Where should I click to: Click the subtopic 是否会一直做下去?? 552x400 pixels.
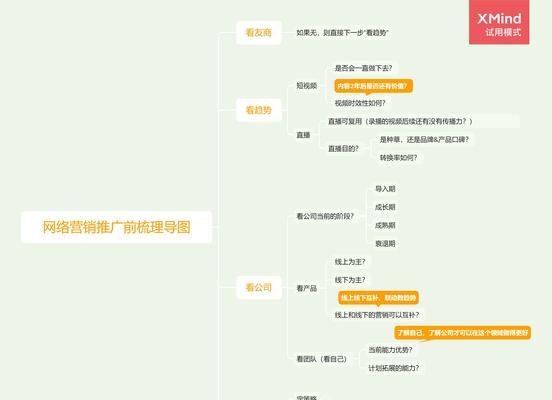363,68
